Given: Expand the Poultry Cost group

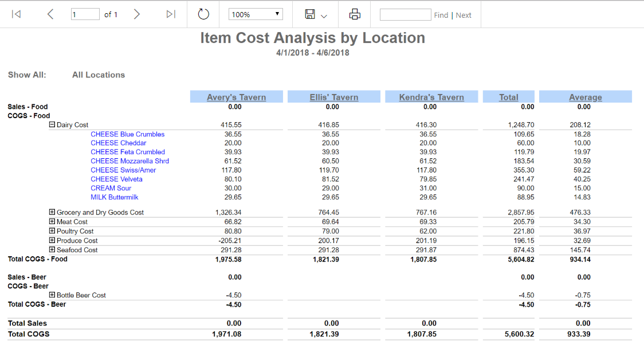Looking at the screenshot, I should (52, 231).
